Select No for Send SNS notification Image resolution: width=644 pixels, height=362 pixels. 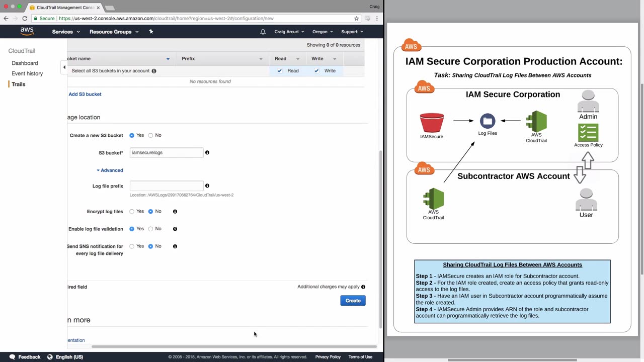(150, 246)
